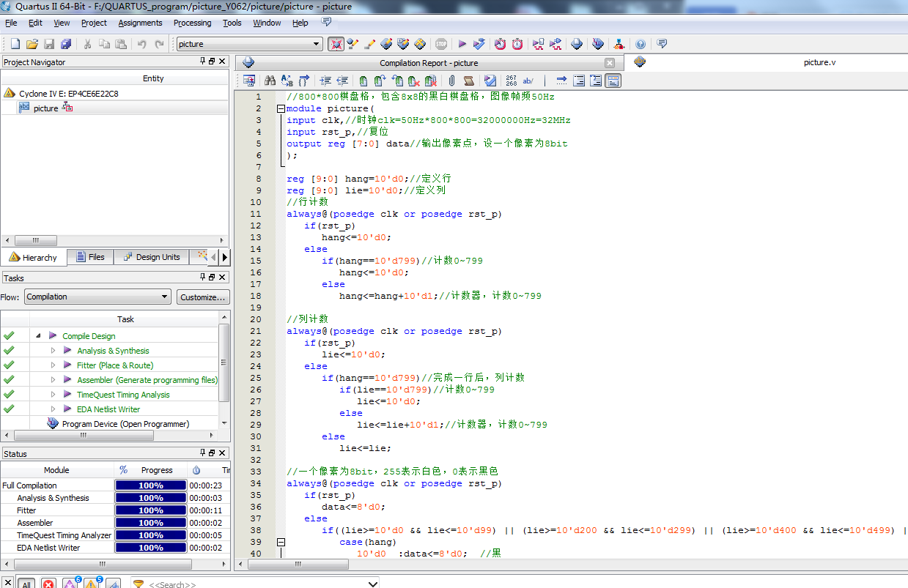
Task: Click the Full Compilation 100% progress bar
Action: (x=151, y=485)
